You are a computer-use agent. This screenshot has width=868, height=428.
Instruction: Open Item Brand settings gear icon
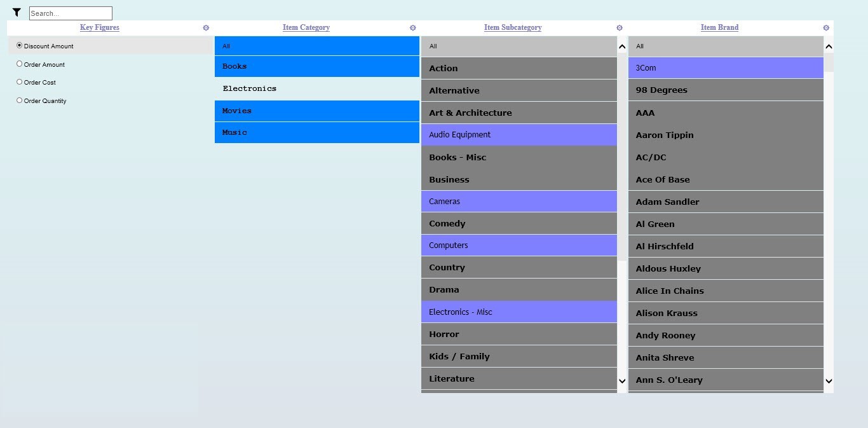[826, 28]
